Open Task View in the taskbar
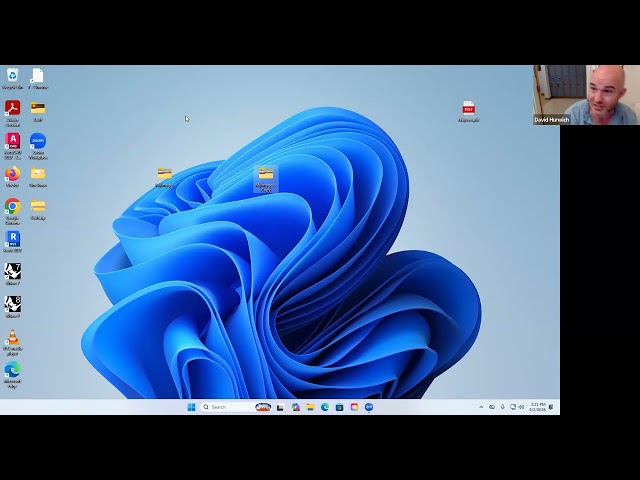 (280, 407)
